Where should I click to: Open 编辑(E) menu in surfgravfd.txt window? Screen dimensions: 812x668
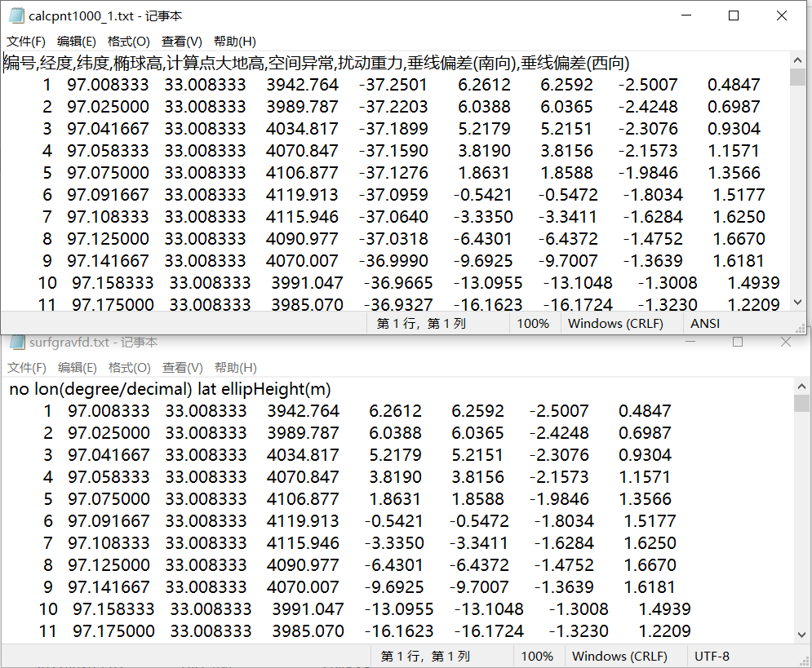[x=78, y=367]
